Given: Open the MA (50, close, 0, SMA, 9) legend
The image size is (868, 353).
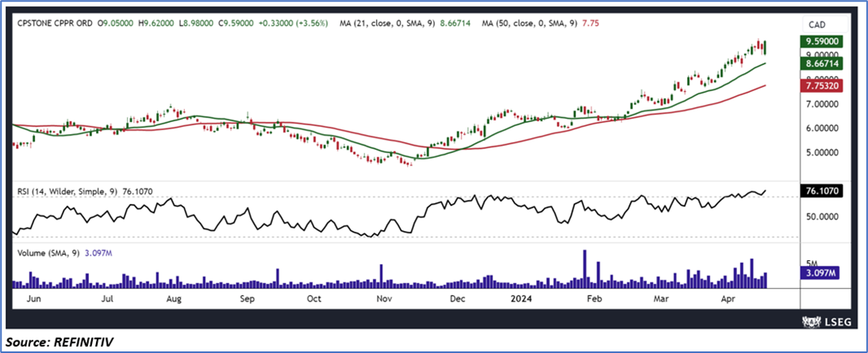Looking at the screenshot, I should tap(531, 24).
